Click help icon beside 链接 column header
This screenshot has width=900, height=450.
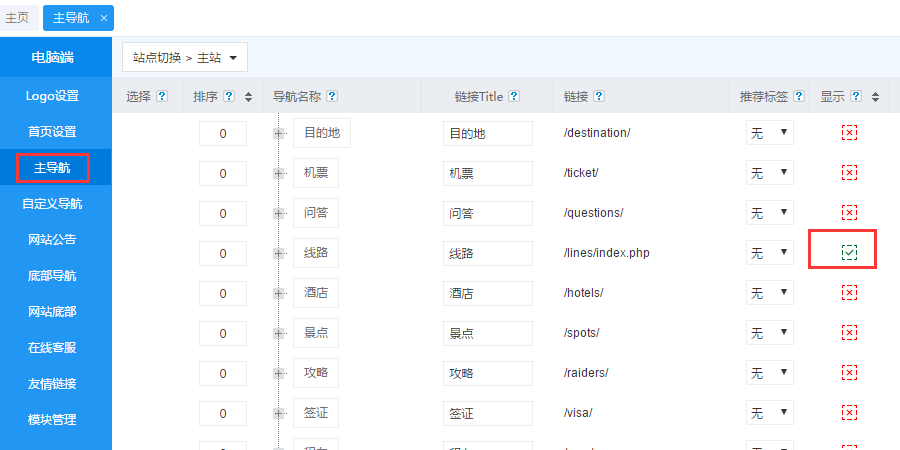point(599,97)
